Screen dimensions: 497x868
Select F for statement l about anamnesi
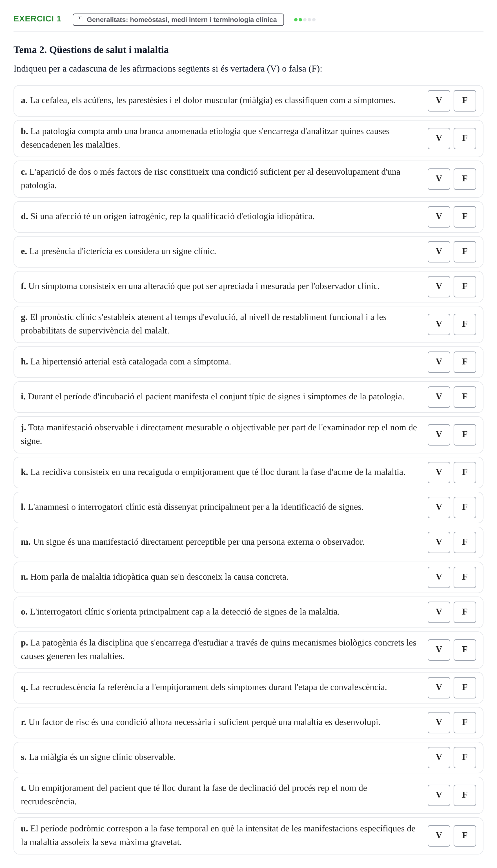pos(465,507)
